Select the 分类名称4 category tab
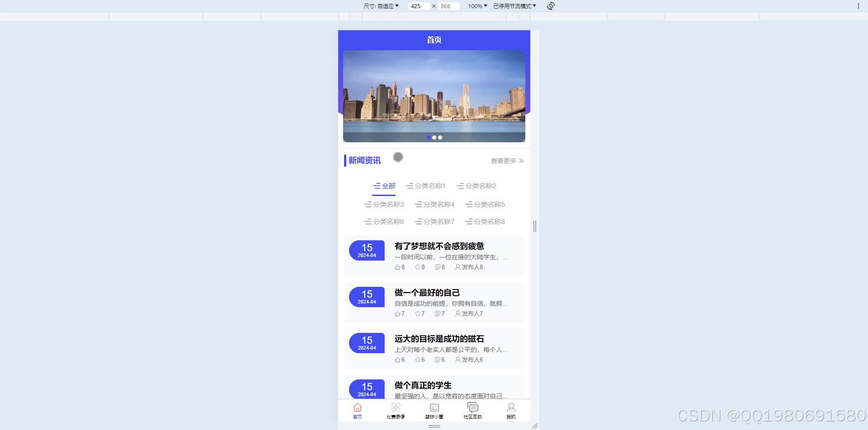868x430 pixels. [434, 205]
